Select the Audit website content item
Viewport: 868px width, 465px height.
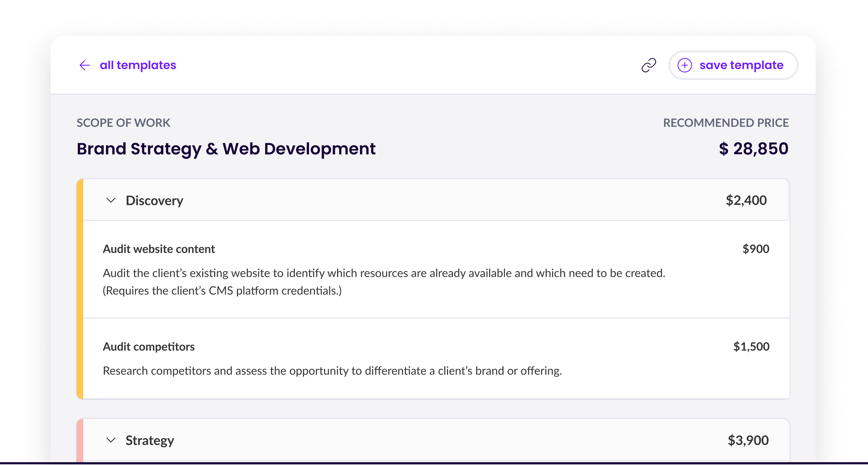pyautogui.click(x=159, y=249)
